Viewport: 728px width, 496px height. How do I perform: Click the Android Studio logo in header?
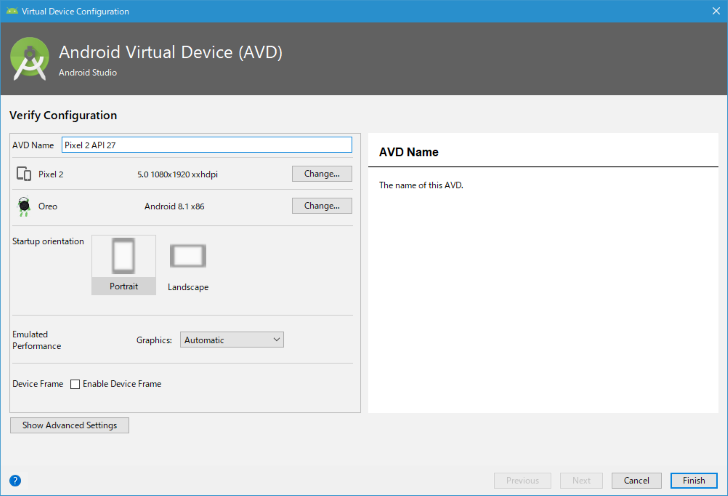(30, 59)
